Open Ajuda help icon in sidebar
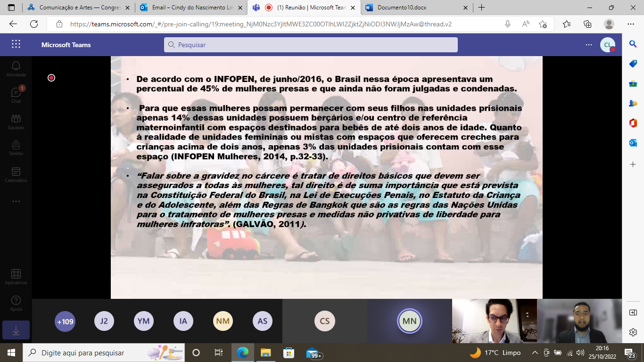Viewport: 644px width, 362px height. [16, 303]
